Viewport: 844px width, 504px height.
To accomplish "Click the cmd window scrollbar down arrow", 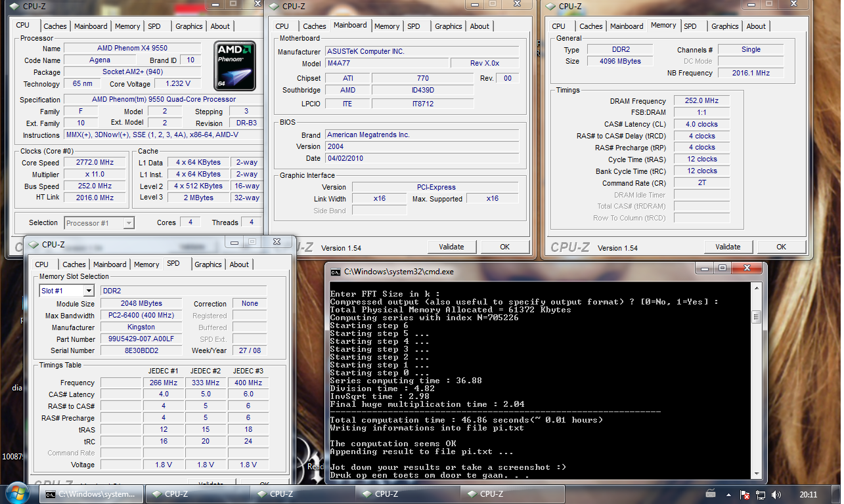I will coord(755,474).
